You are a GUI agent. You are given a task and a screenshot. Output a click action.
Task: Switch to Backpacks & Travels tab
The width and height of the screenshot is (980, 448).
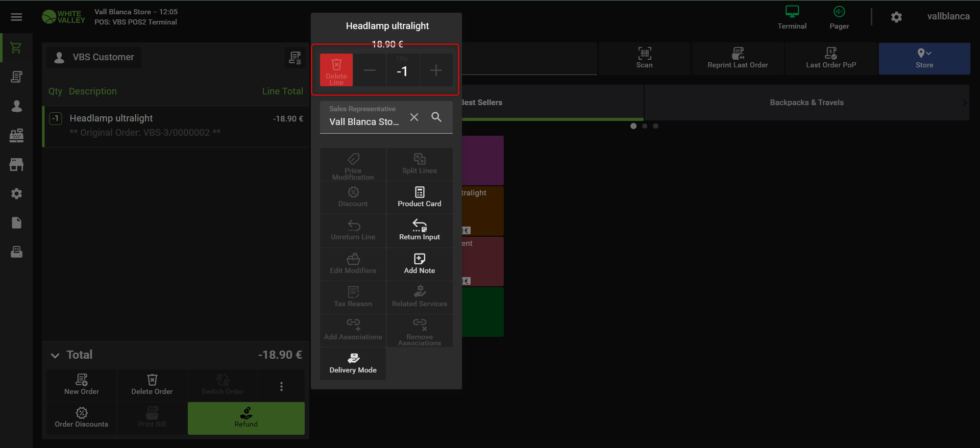click(x=806, y=103)
